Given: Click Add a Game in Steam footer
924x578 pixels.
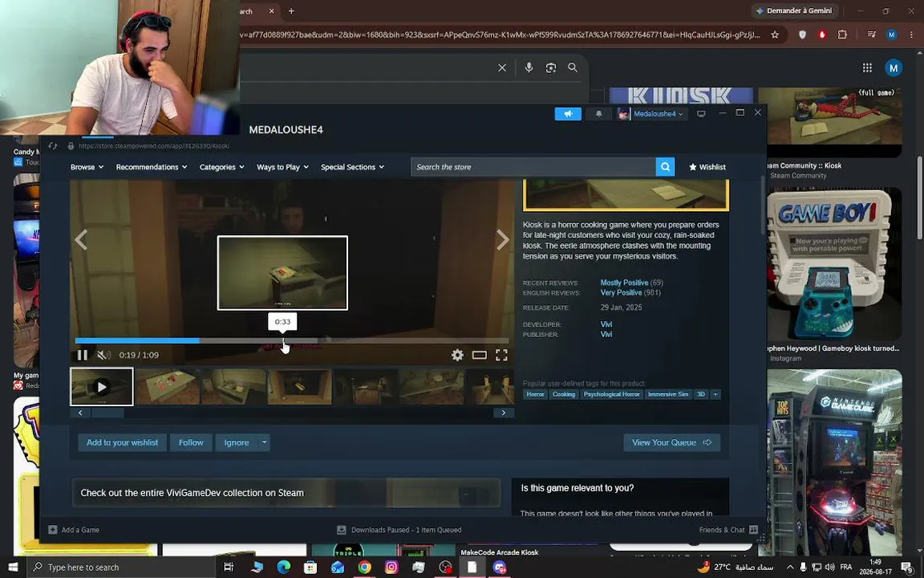Looking at the screenshot, I should point(74,530).
